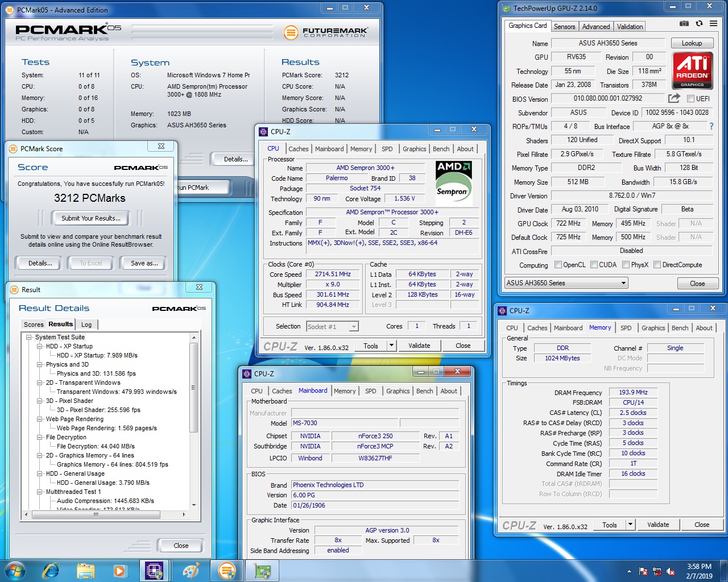Image resolution: width=728 pixels, height=582 pixels.
Task: Click the Action Center flag tray icon
Action: [x=643, y=571]
